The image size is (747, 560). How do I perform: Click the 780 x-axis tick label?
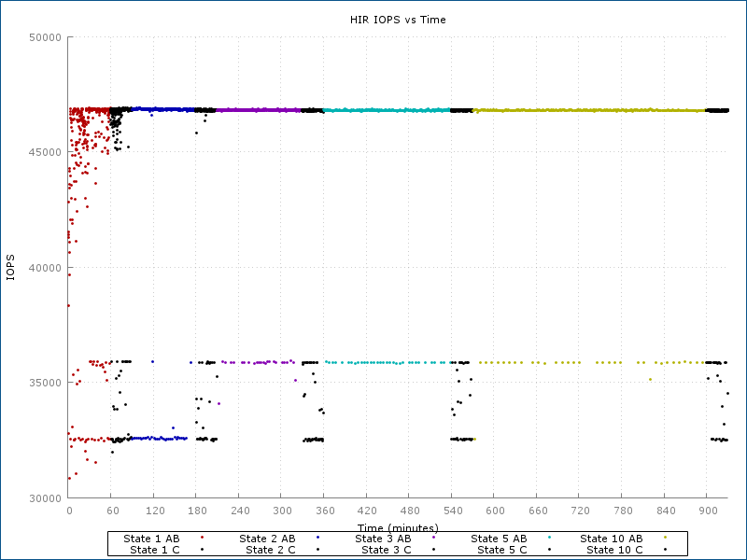(623, 511)
